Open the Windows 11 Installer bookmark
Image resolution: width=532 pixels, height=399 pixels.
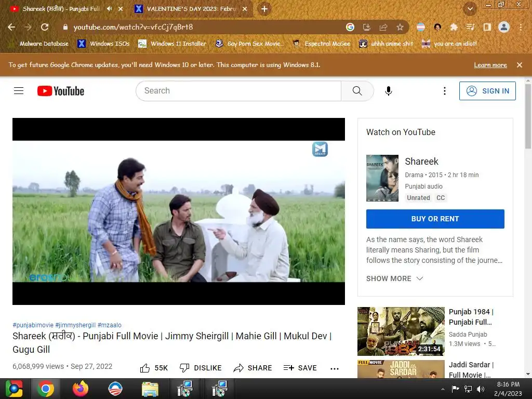(172, 44)
